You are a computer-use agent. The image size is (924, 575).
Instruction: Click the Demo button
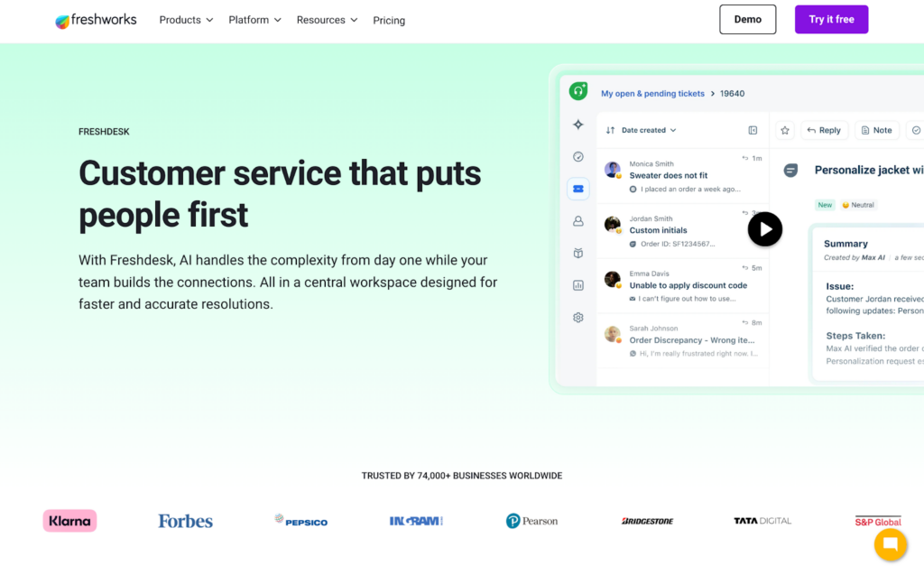[747, 20]
